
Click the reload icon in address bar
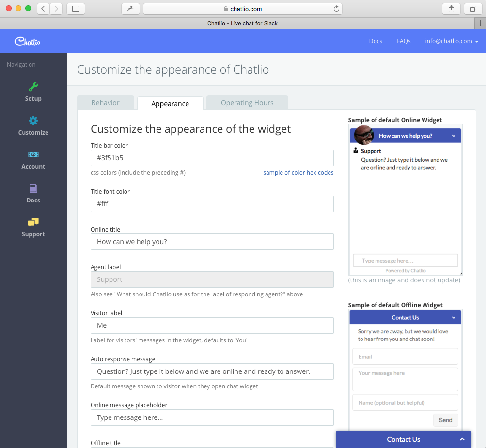(336, 8)
